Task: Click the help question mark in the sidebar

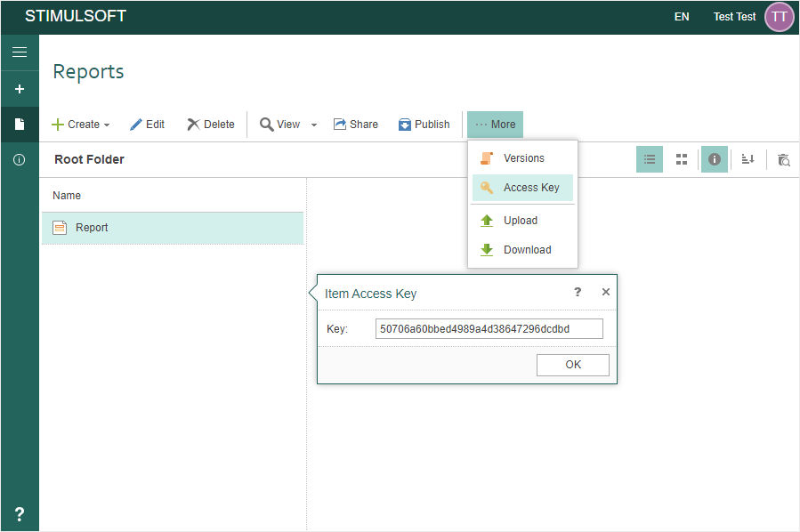Action: pos(20,513)
